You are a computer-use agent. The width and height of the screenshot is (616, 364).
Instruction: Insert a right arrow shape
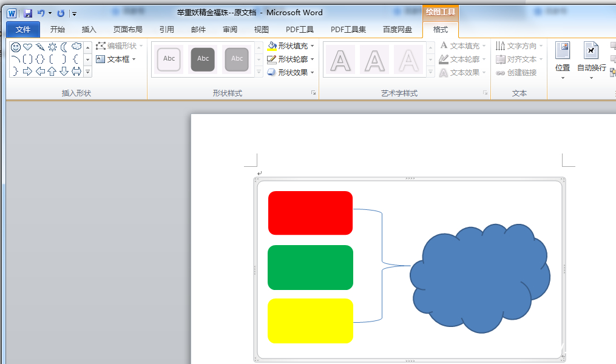[x=27, y=71]
